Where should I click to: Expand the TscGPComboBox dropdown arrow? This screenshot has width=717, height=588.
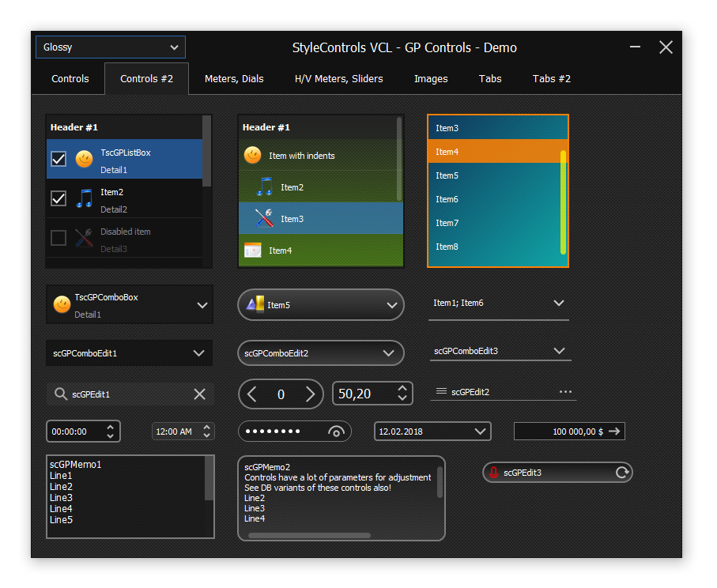202,305
